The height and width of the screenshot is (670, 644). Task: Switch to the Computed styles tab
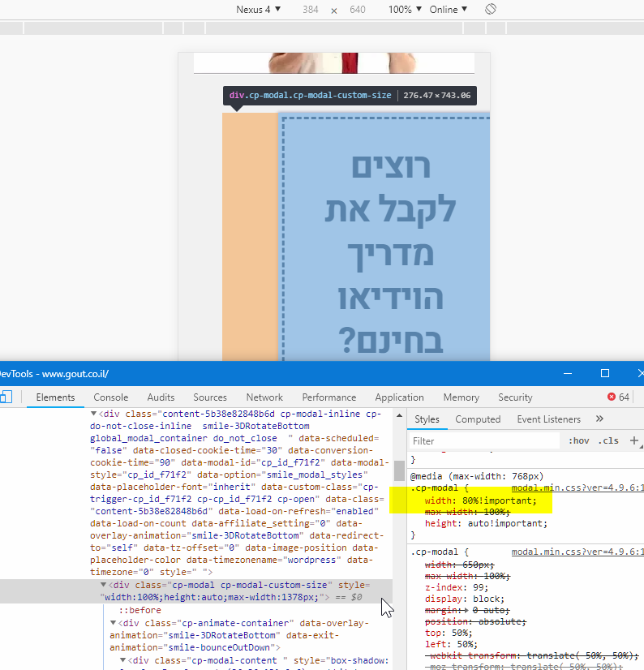(x=478, y=419)
